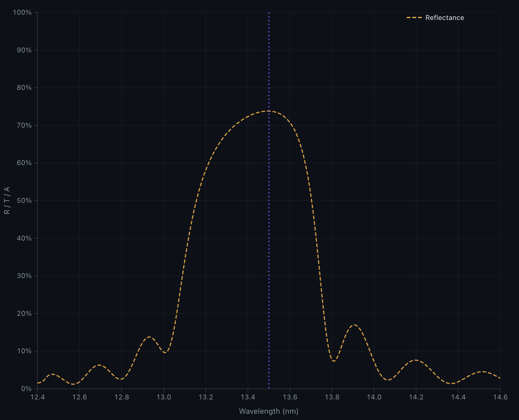This screenshot has width=519, height=420.
Task: Click the dashed orange Reflectance legend line
Action: pyautogui.click(x=414, y=18)
